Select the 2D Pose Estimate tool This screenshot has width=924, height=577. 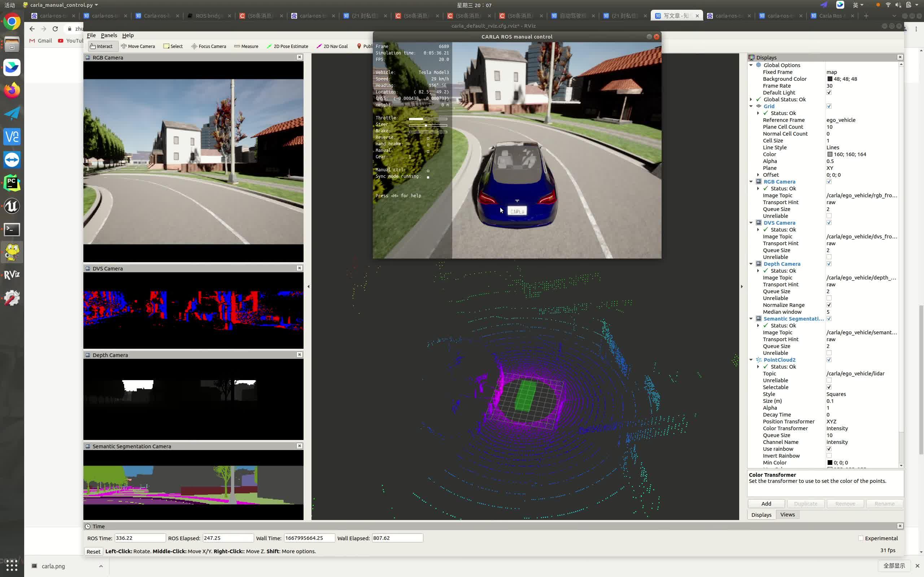pos(287,46)
